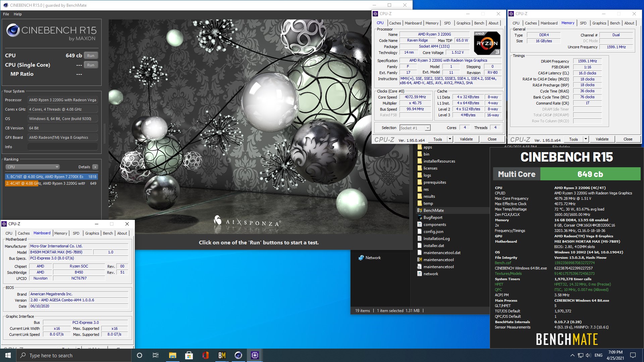Image resolution: width=644 pixels, height=362 pixels.
Task: Open Microsoft Store from the taskbar
Action: coord(189,355)
